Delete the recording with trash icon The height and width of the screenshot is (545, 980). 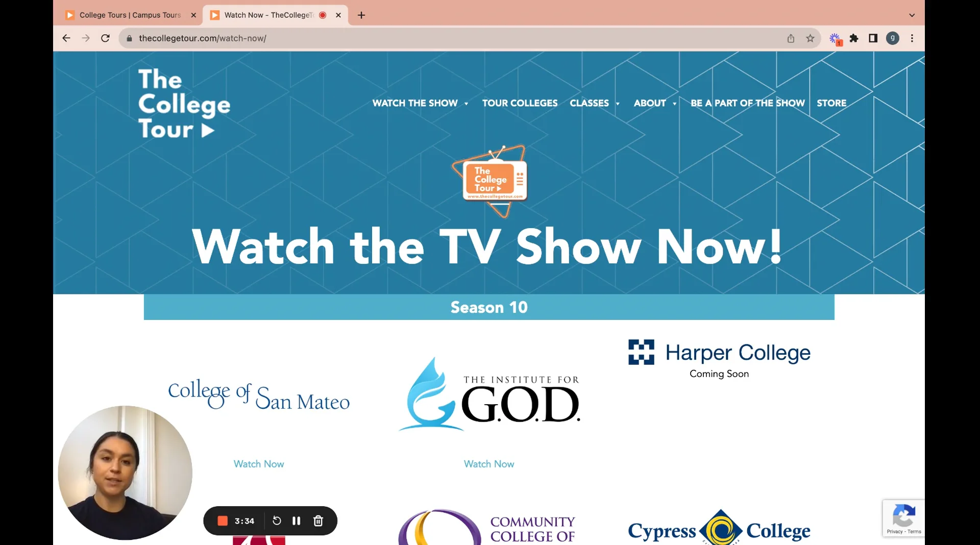318,521
